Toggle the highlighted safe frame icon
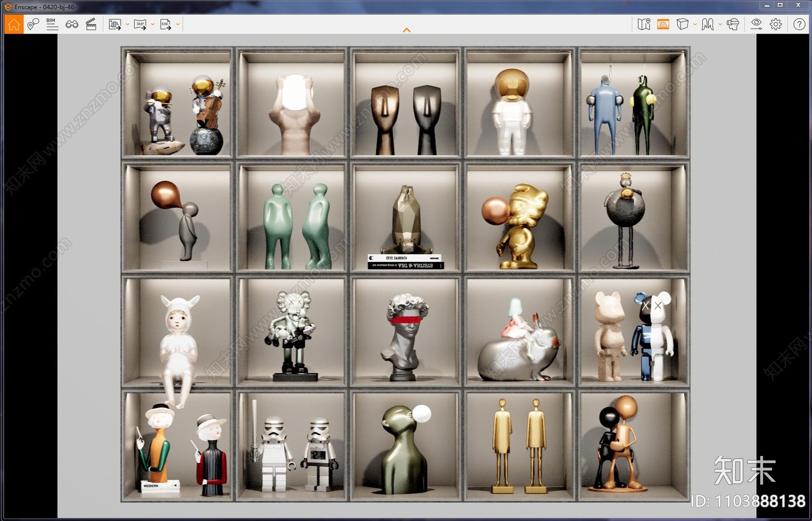 click(x=663, y=24)
